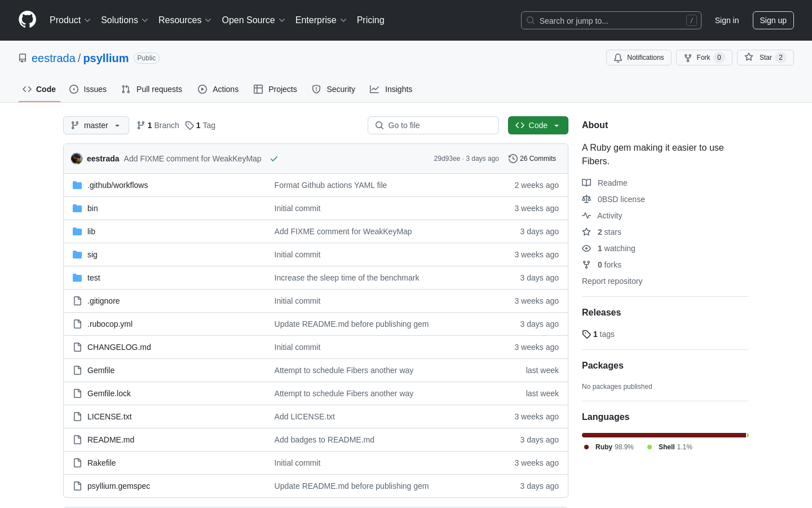Open the test folder icon
812x508 pixels.
[x=77, y=278]
